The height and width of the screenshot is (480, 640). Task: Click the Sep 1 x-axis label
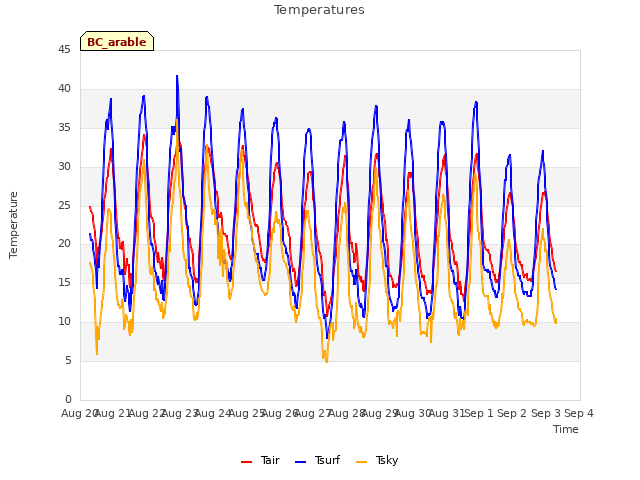coord(479,413)
